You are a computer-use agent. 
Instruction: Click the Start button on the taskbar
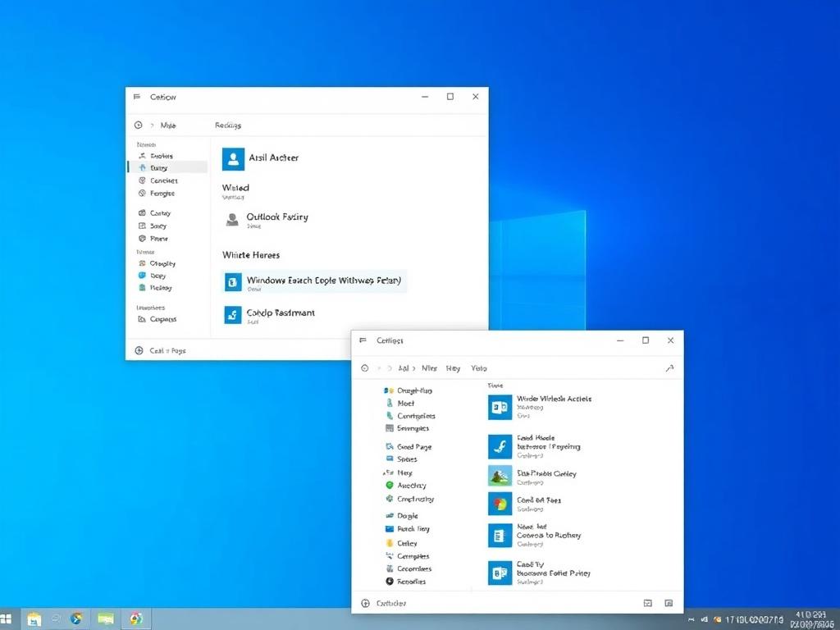click(x=9, y=619)
